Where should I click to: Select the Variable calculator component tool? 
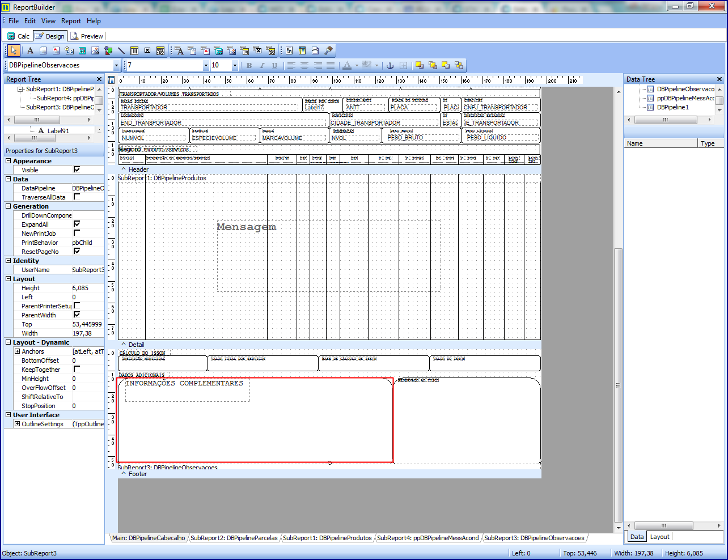(82, 50)
